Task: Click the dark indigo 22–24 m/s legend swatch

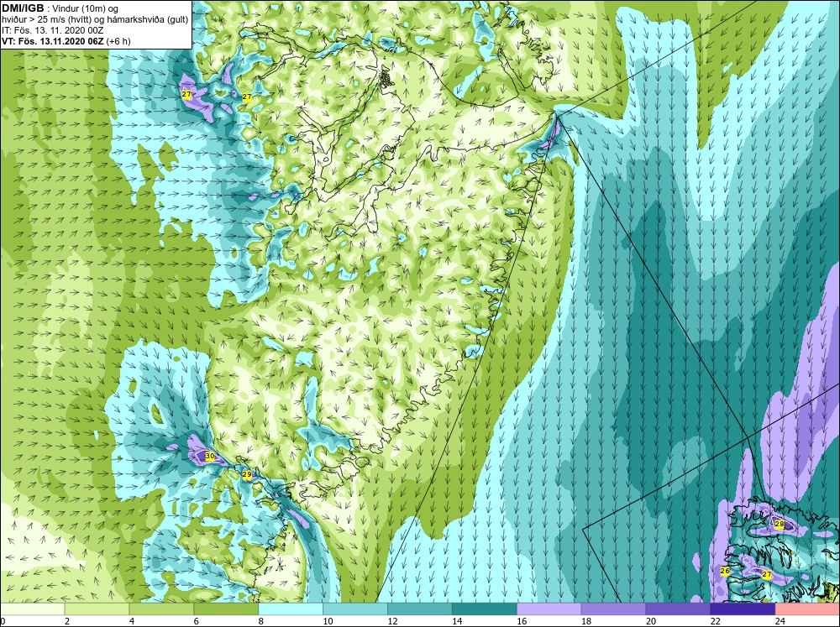Action: 743,609
